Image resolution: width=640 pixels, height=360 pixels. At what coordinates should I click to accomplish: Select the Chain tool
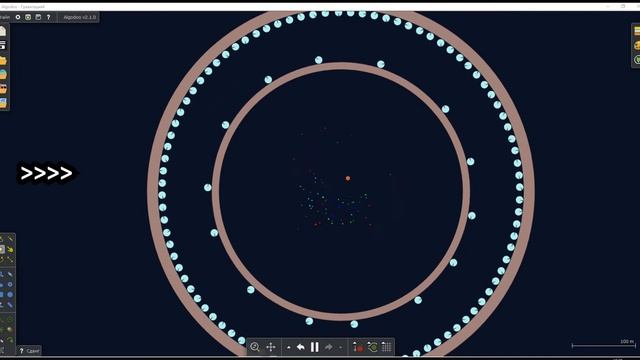(x=10, y=305)
